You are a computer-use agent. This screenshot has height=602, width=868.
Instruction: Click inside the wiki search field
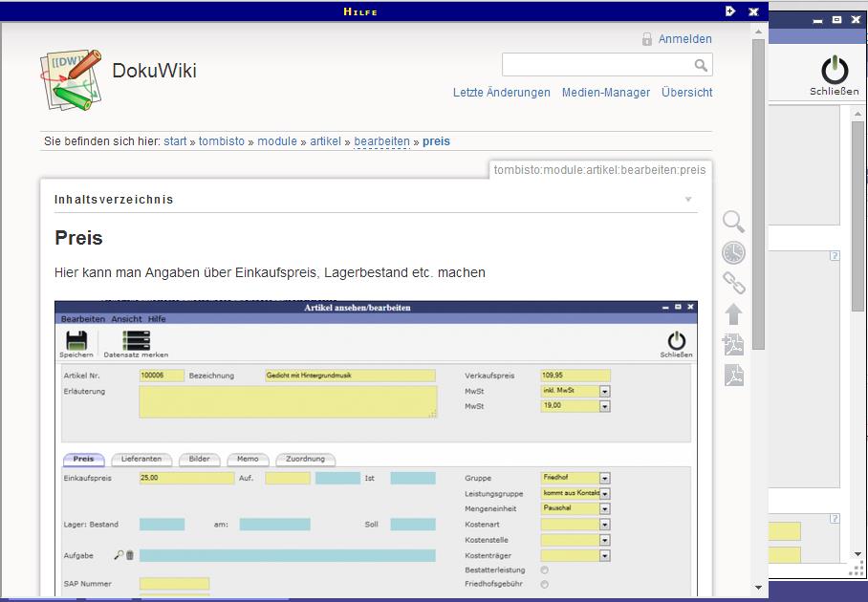[596, 65]
